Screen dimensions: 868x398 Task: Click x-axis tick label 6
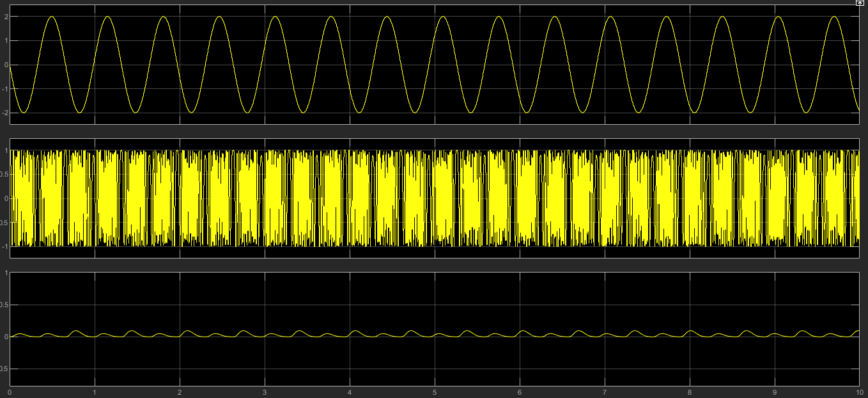point(520,392)
